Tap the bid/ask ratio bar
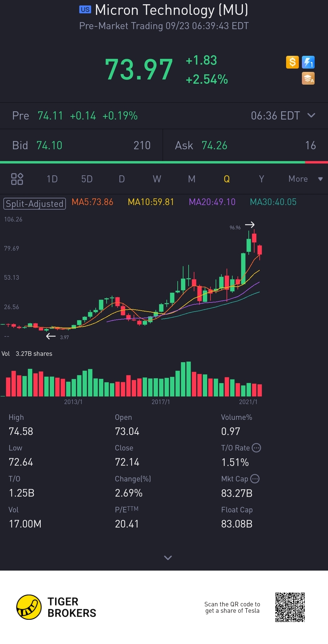The width and height of the screenshot is (328, 644). click(x=164, y=162)
